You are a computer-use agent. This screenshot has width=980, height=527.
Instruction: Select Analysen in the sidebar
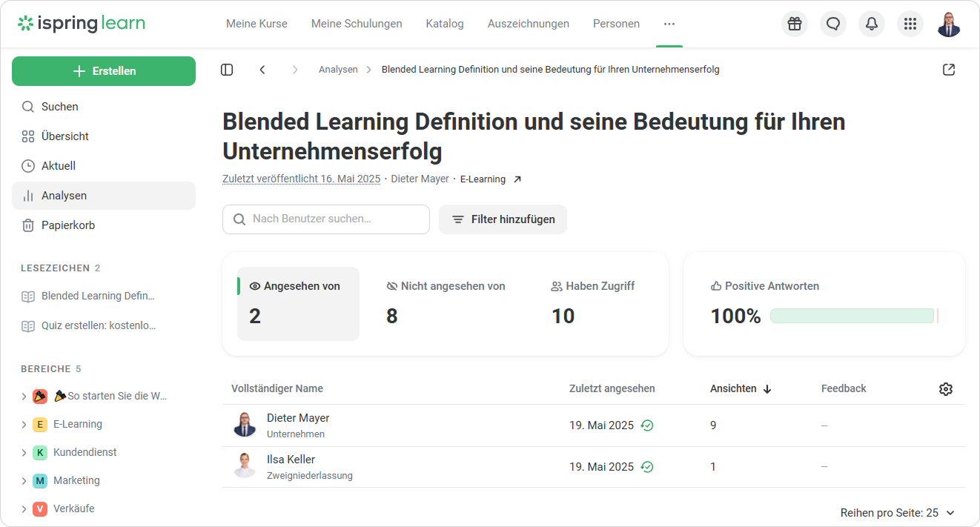[104, 196]
